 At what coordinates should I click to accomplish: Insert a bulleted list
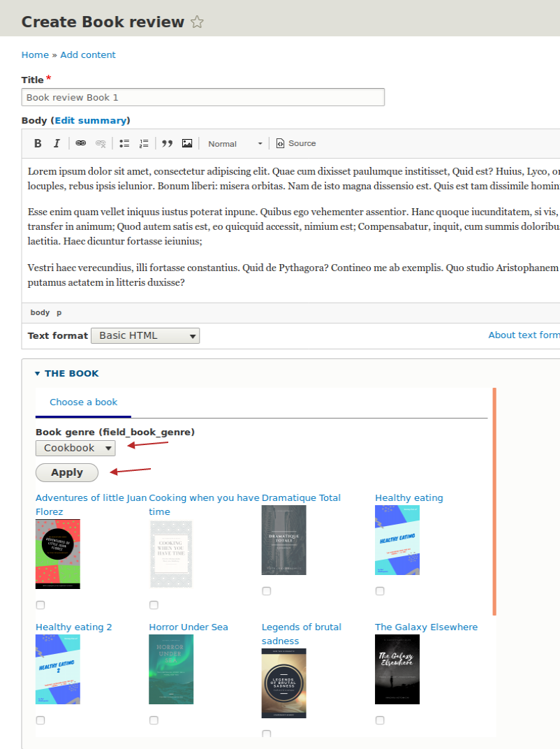tap(124, 143)
